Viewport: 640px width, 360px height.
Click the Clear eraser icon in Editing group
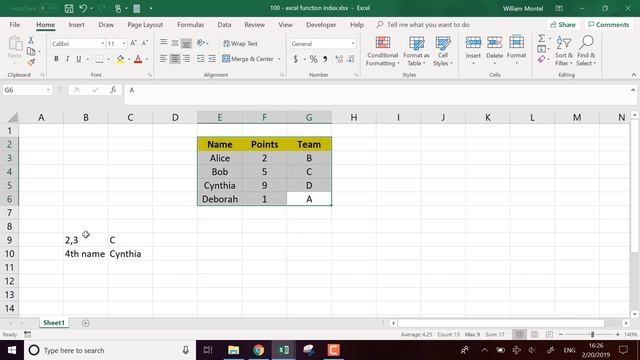tap(542, 60)
